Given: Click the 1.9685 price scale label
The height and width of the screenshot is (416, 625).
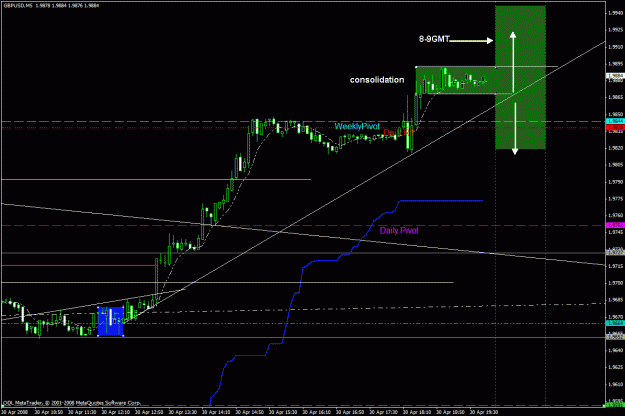Looking at the screenshot, I should [x=615, y=300].
